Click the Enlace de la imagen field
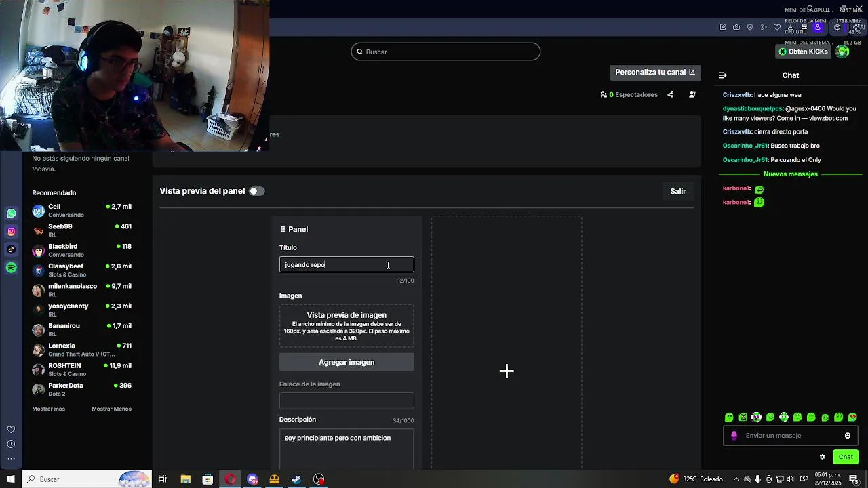This screenshot has width=868, height=488. pos(347,401)
